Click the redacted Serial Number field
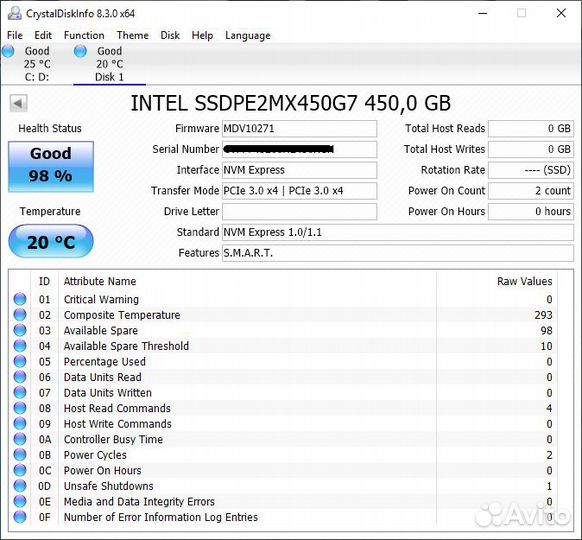 [x=299, y=149]
